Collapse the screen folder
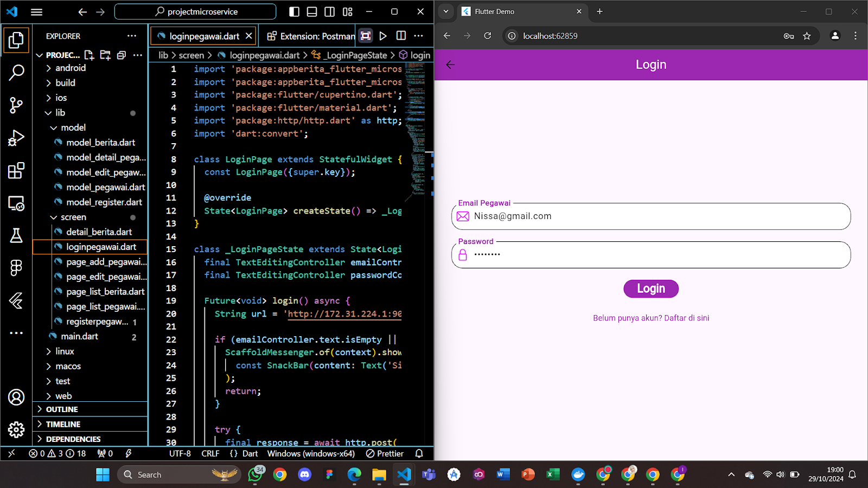This screenshot has height=488, width=868. tap(90, 217)
